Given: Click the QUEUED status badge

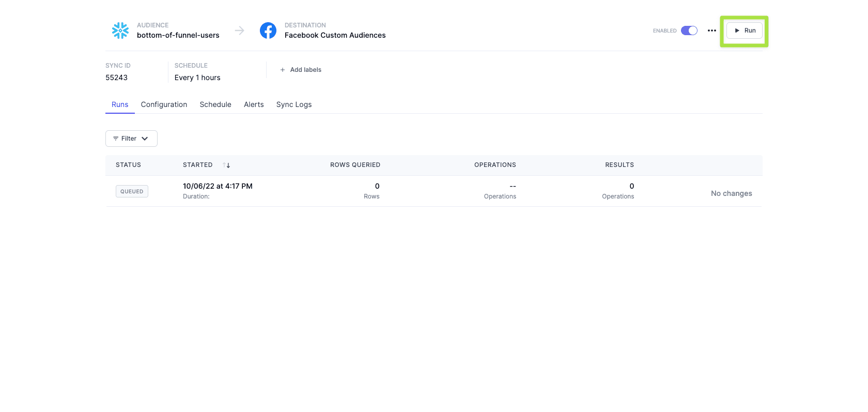Looking at the screenshot, I should [132, 191].
